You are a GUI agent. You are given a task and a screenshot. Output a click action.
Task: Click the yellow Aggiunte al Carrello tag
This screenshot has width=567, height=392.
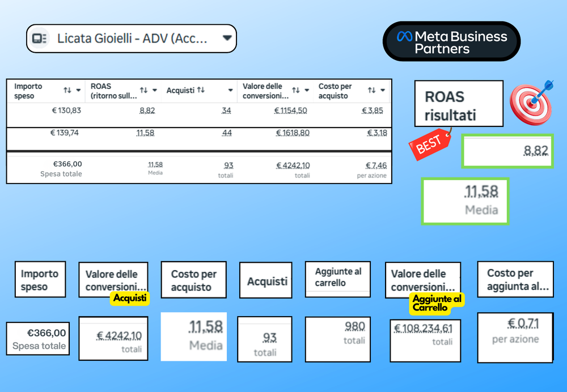(x=437, y=304)
